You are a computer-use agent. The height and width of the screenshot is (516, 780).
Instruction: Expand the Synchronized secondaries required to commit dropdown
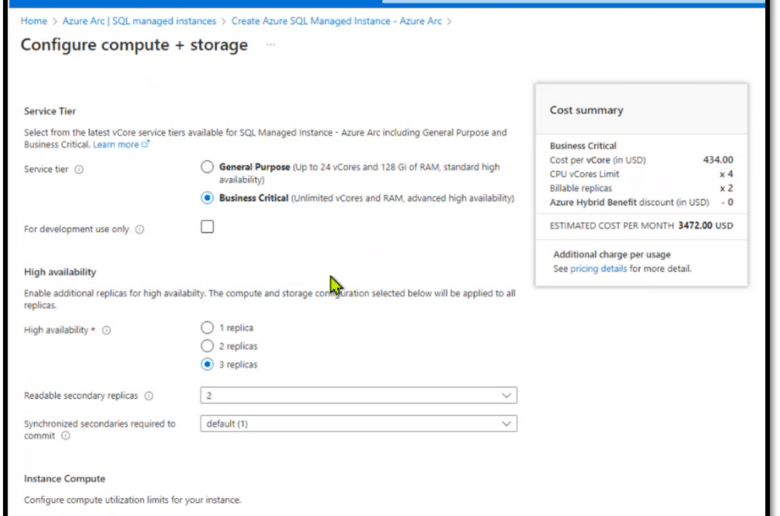[x=359, y=424]
